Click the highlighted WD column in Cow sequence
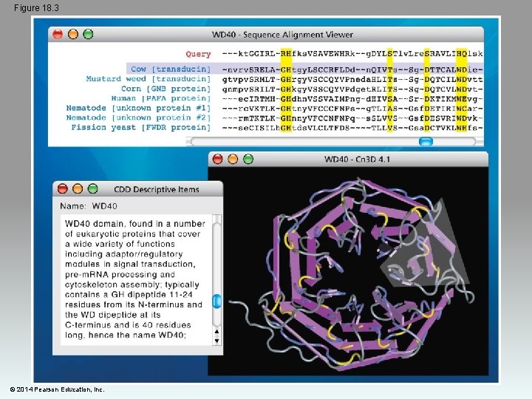 coord(461,69)
